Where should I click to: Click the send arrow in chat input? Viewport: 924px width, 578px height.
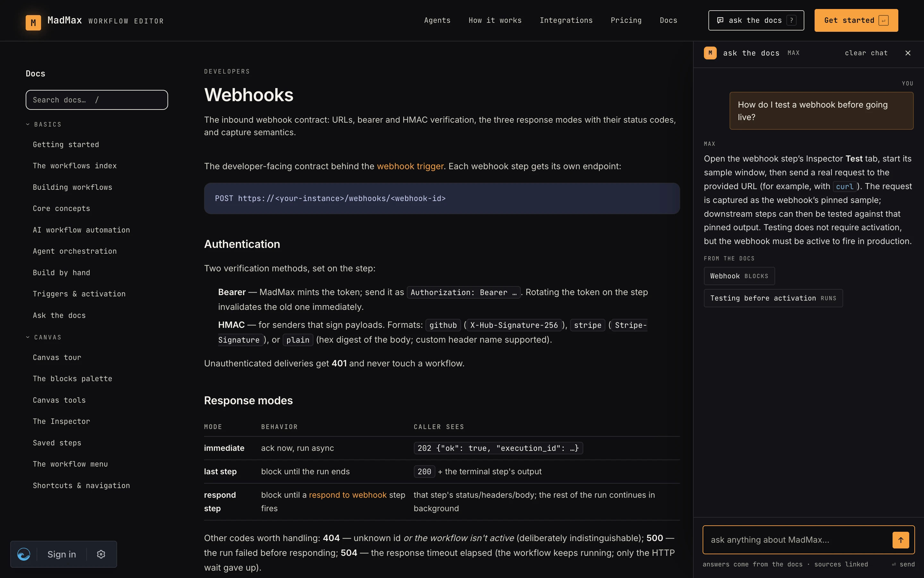click(900, 540)
